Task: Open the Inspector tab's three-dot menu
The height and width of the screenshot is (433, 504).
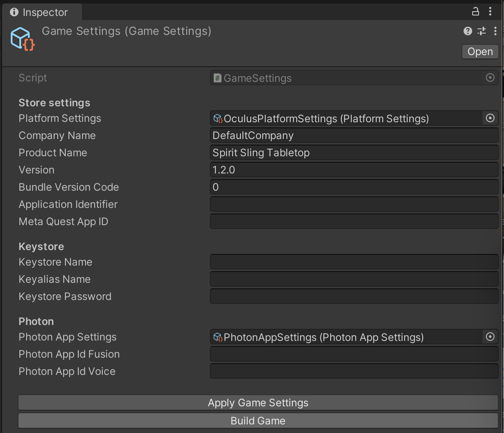Action: (x=490, y=12)
